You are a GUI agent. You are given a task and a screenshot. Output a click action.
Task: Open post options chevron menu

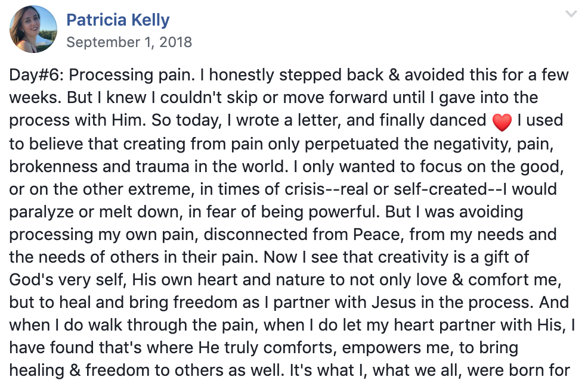(571, 14)
